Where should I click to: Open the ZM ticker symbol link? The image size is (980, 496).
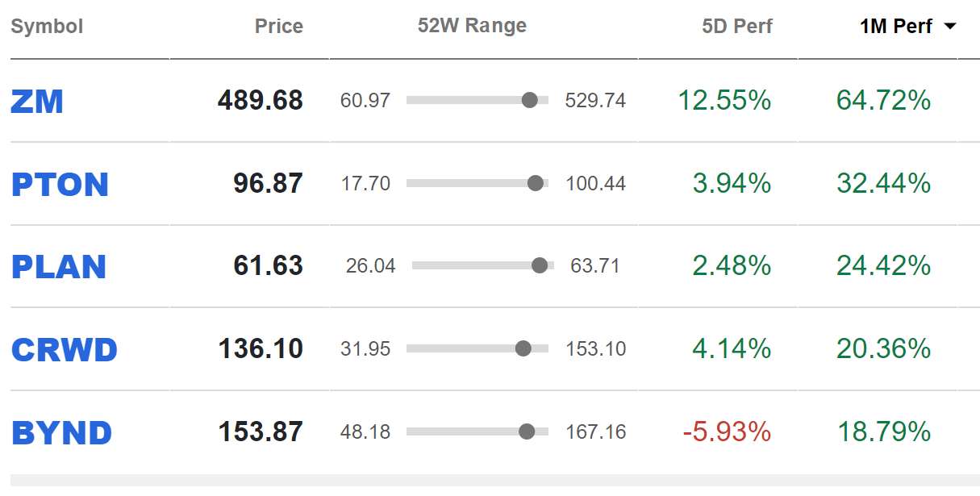point(37,102)
